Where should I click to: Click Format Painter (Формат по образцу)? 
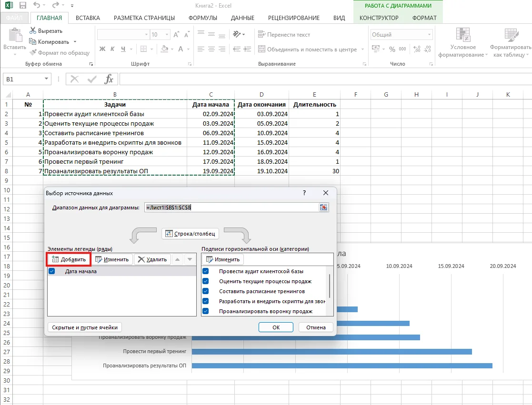(x=60, y=52)
